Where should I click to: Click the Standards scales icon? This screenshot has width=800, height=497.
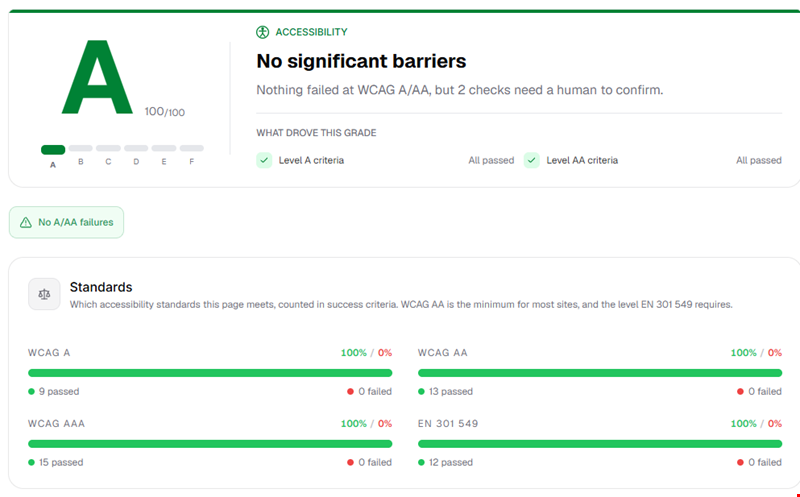[x=44, y=294]
